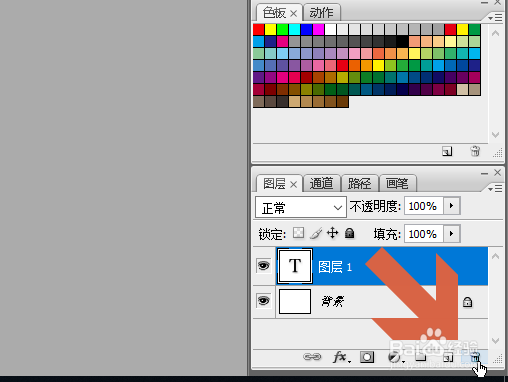This screenshot has width=508, height=382.
Task: Collapse the Swatches panel with the minimize dash
Action: click(x=484, y=3)
